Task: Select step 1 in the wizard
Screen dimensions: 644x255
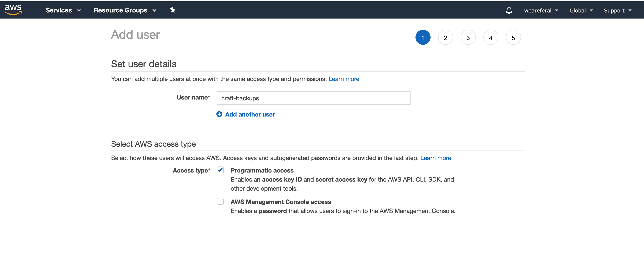Action: (x=423, y=37)
